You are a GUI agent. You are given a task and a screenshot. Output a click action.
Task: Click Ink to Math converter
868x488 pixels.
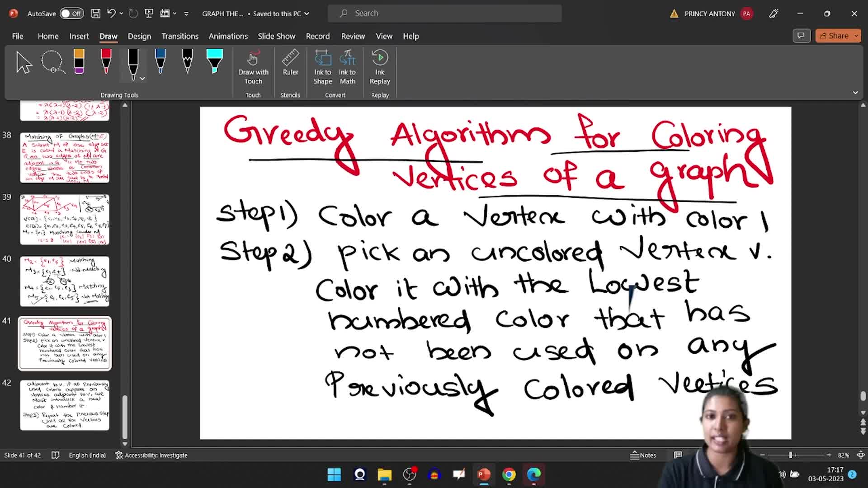point(347,67)
